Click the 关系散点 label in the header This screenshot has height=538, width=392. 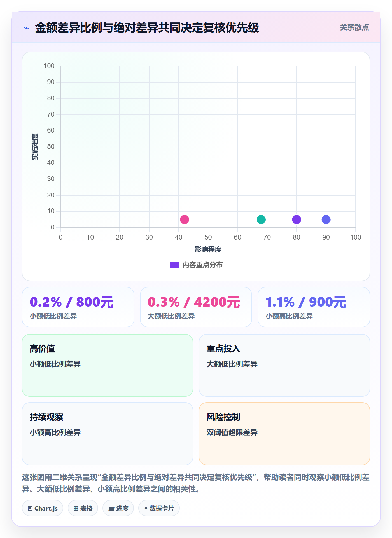354,27
